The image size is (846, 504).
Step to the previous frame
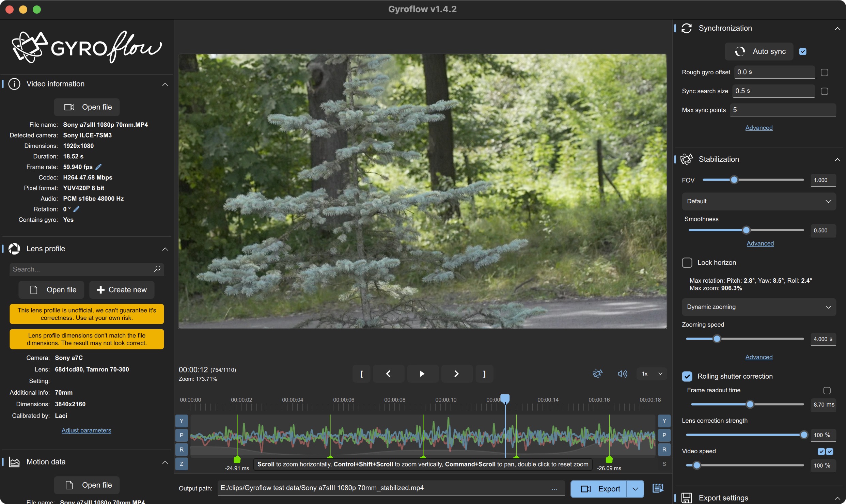pos(388,374)
